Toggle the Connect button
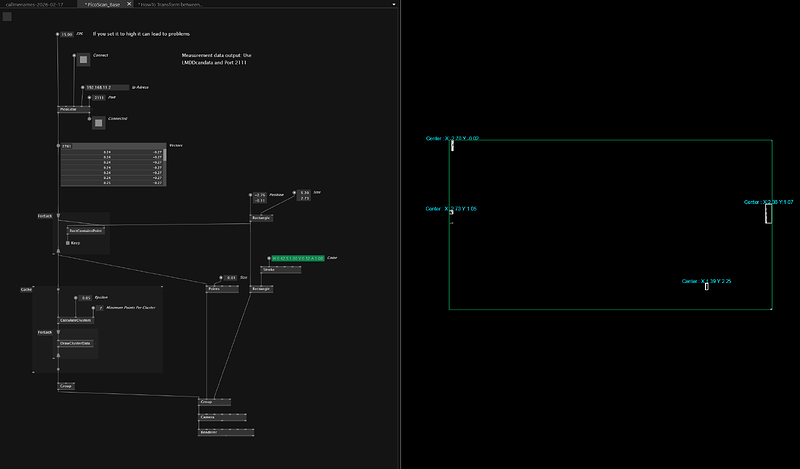Image resolution: width=800 pixels, height=469 pixels. tap(82, 61)
